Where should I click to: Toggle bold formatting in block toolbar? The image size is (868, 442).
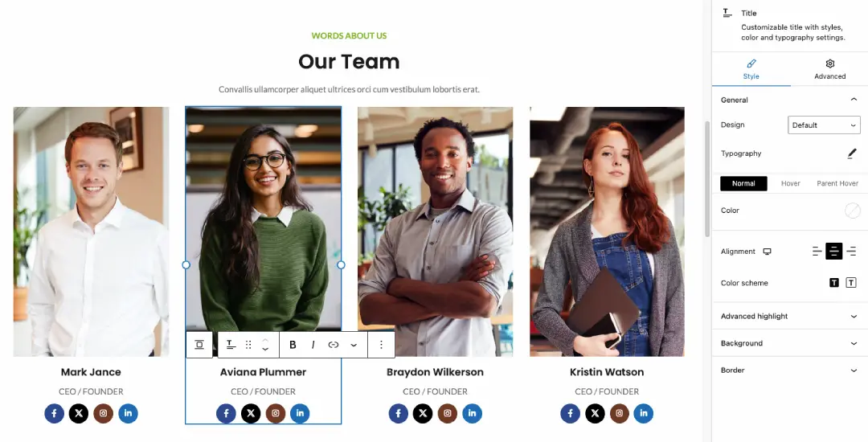click(293, 345)
